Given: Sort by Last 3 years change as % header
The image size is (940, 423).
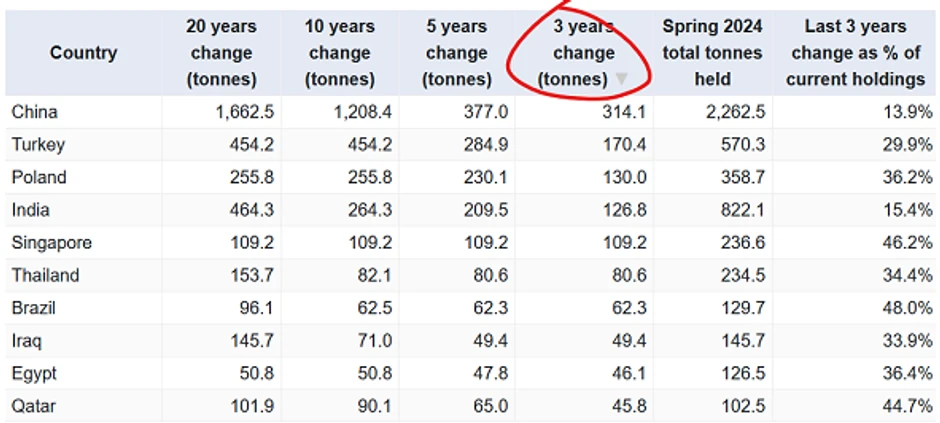Looking at the screenshot, I should click(x=855, y=53).
